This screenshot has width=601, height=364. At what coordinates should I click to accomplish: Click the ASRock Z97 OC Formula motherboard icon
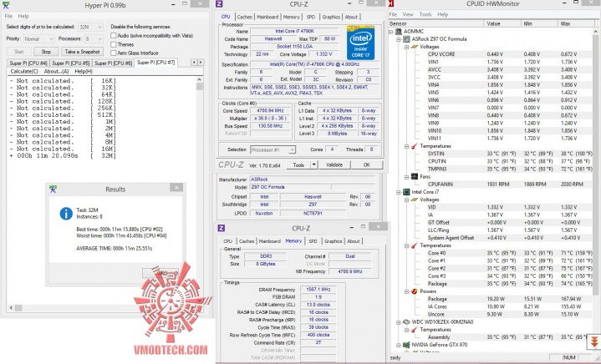click(x=407, y=39)
